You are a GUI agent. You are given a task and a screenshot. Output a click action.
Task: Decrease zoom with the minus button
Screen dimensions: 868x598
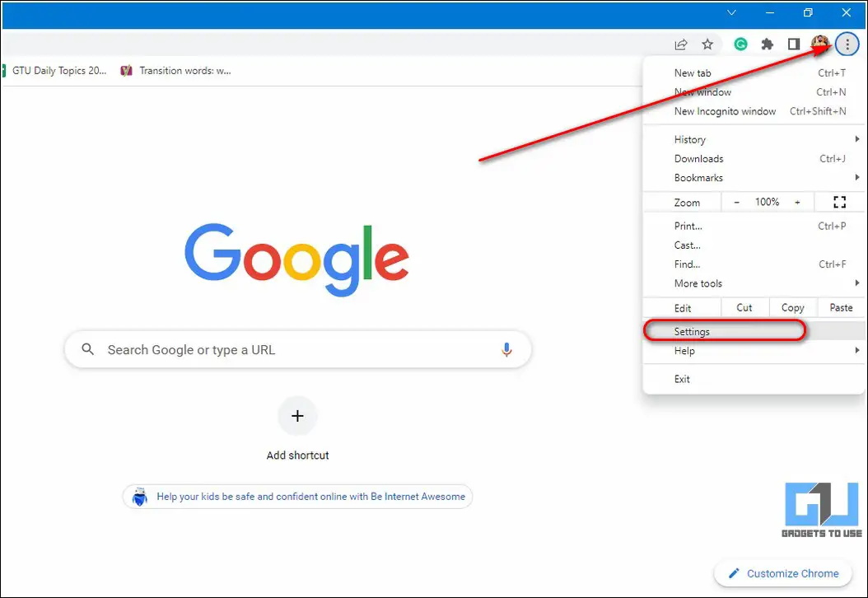(736, 202)
